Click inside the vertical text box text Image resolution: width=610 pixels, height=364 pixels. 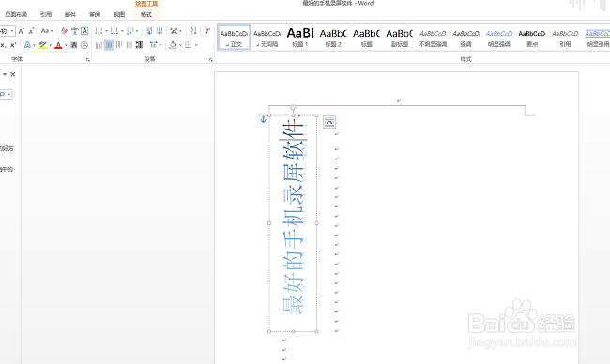tap(294, 218)
